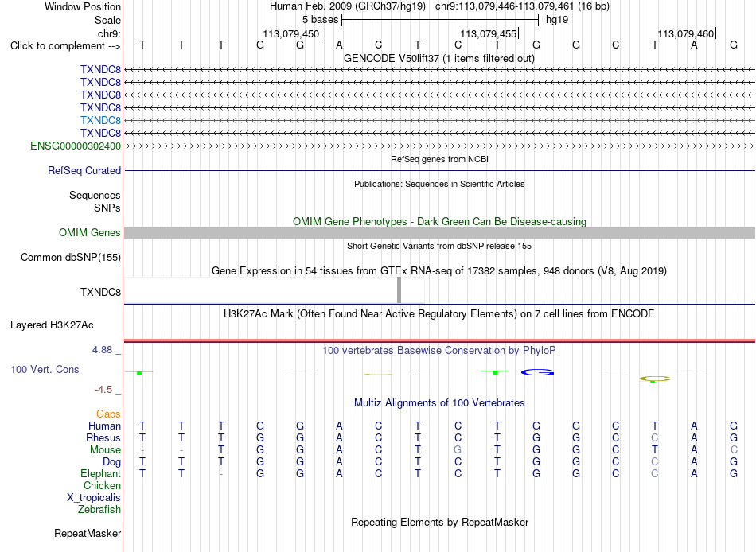Open 'Publications: Sequences in Scientific Articles' title
Screen dimensions: 756x552
(439, 184)
